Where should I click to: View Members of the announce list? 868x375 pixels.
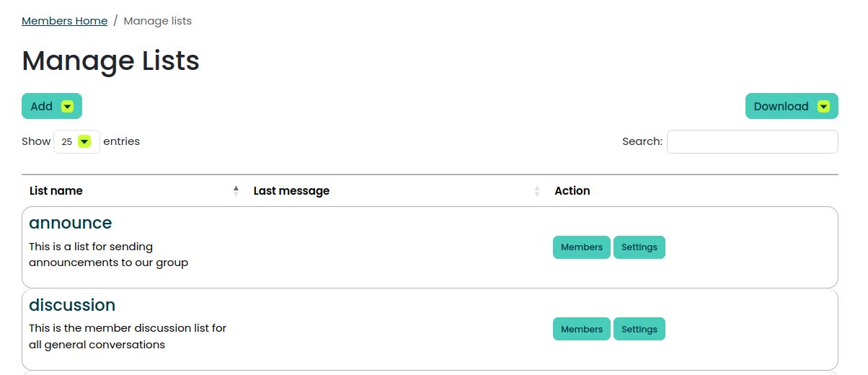(581, 247)
